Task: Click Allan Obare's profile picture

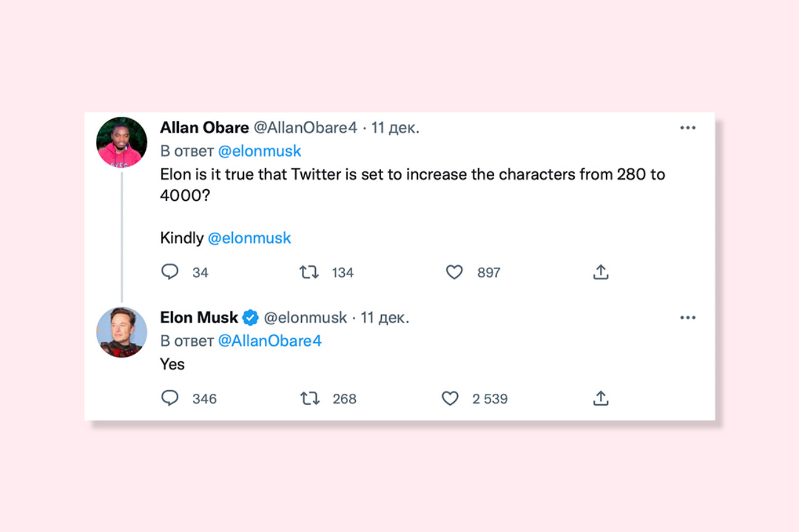Action: point(121,141)
